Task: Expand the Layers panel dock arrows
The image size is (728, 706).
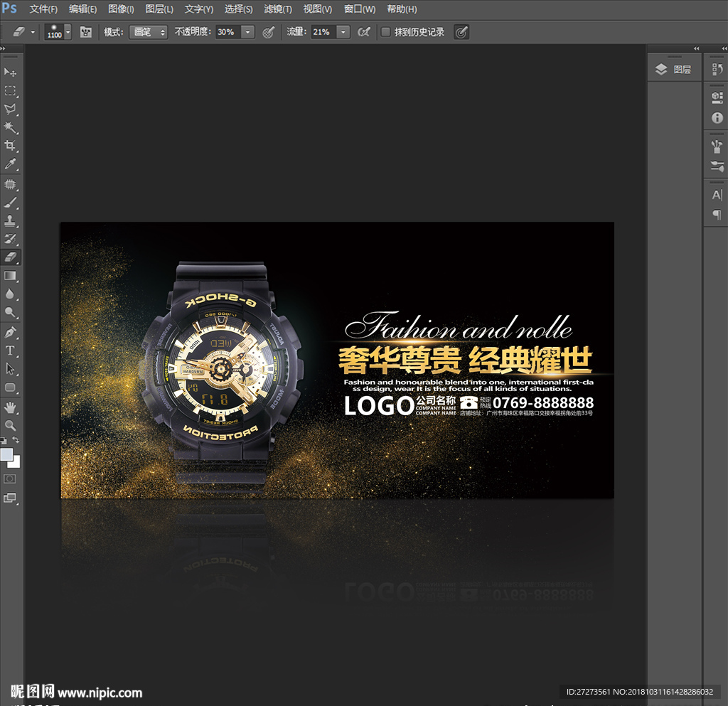Action: (696, 48)
